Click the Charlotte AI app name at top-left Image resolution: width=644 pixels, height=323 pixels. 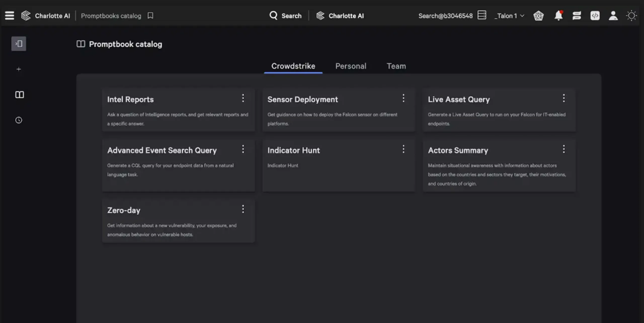coord(52,16)
